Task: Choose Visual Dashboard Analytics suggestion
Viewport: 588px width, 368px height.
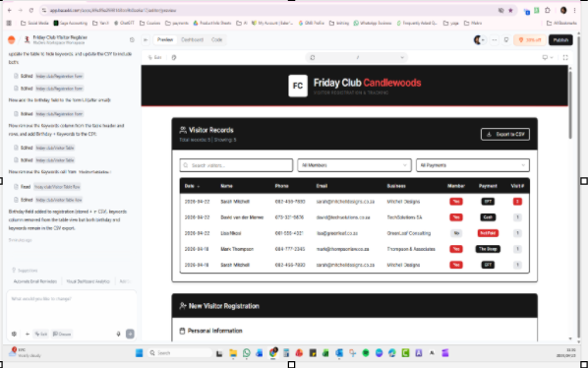Action: pyautogui.click(x=88, y=281)
